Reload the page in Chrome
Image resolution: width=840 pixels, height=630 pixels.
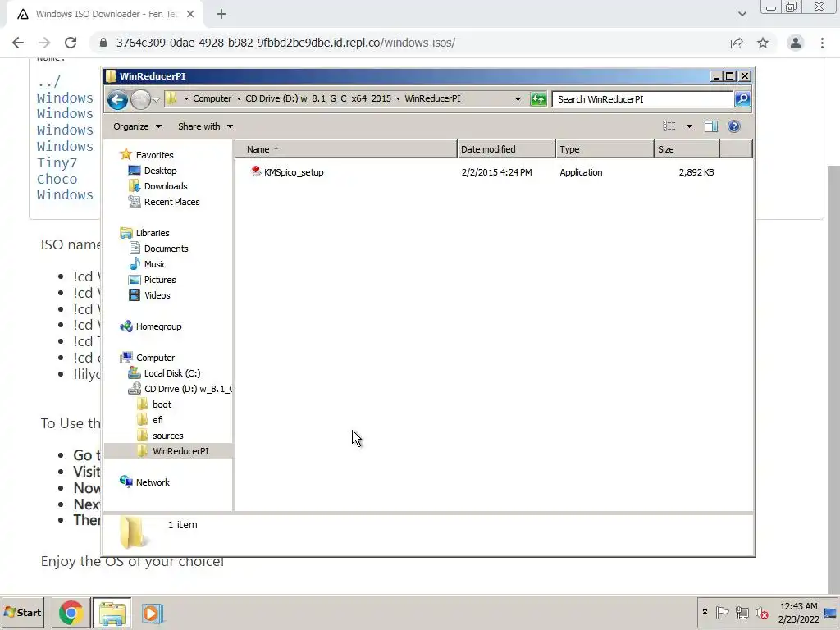(x=71, y=43)
